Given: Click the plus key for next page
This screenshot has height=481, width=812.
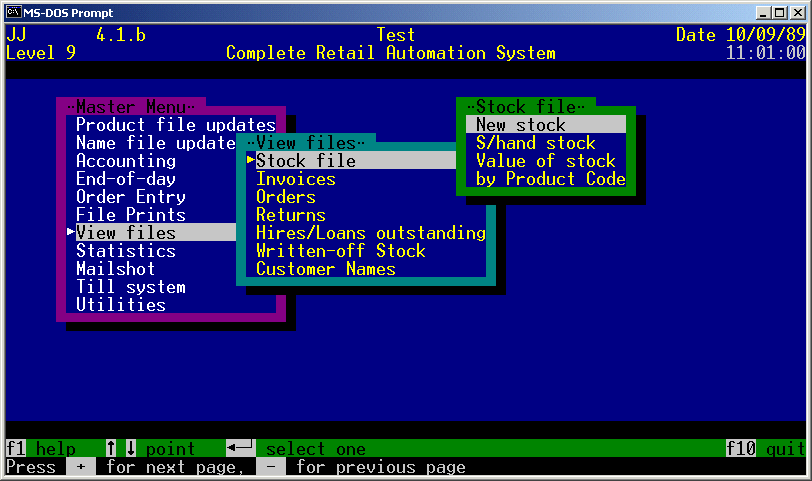Looking at the screenshot, I should coord(81,468).
